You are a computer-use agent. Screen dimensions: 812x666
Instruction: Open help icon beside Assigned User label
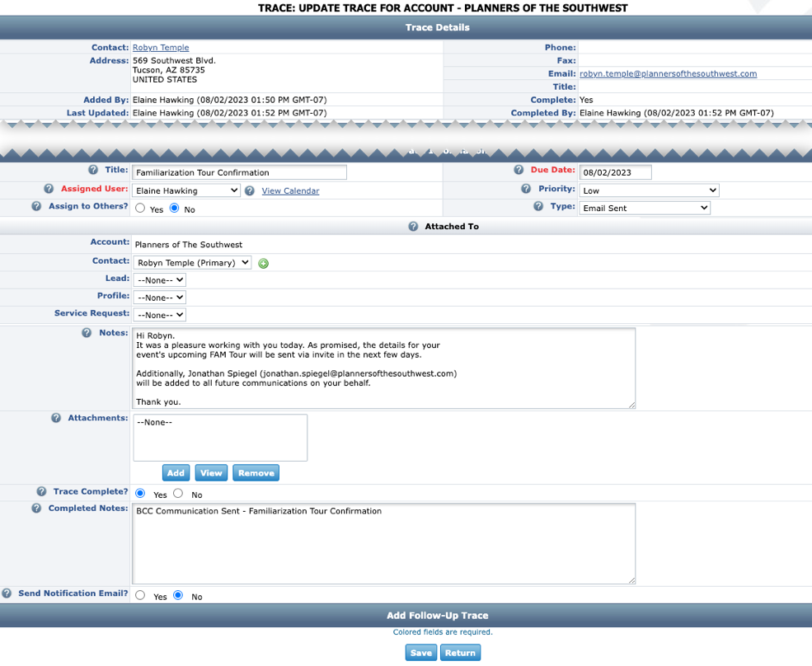49,189
